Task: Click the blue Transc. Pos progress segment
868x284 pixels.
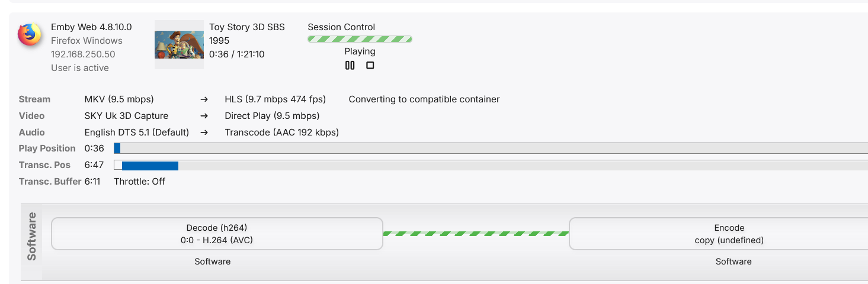Action: coord(150,165)
